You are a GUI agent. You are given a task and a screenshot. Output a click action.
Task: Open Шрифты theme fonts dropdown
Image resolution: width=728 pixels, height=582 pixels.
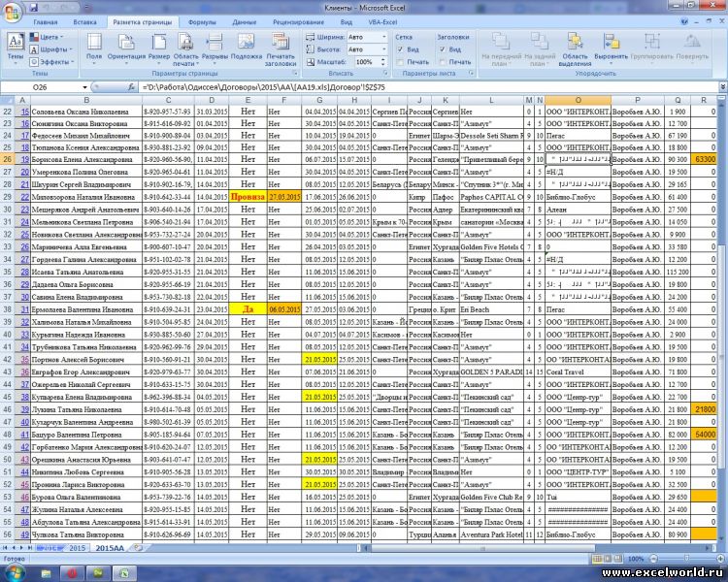pos(50,49)
